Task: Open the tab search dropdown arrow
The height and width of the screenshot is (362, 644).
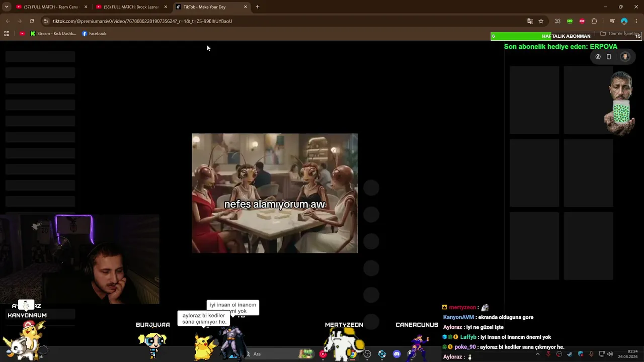Action: [x=7, y=7]
